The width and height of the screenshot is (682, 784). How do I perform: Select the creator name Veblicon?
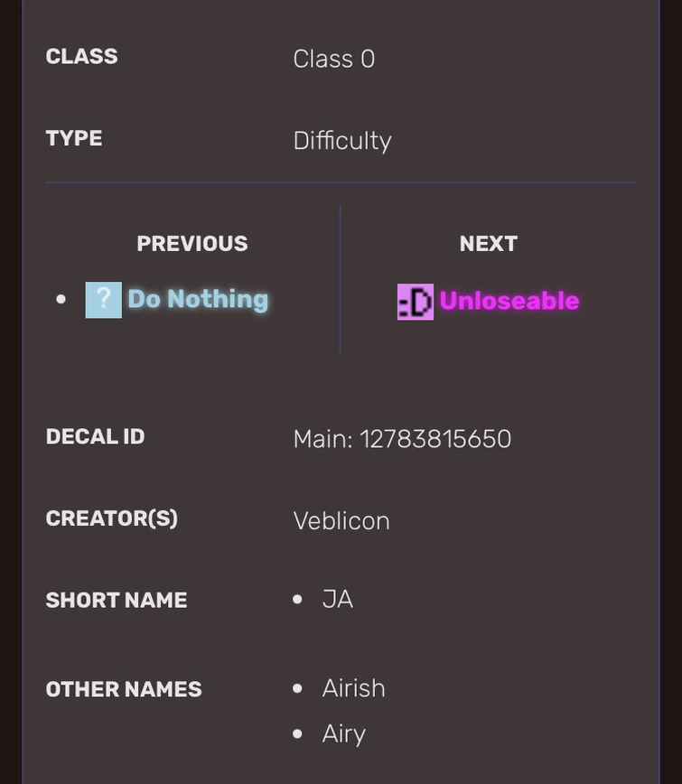pos(341,521)
